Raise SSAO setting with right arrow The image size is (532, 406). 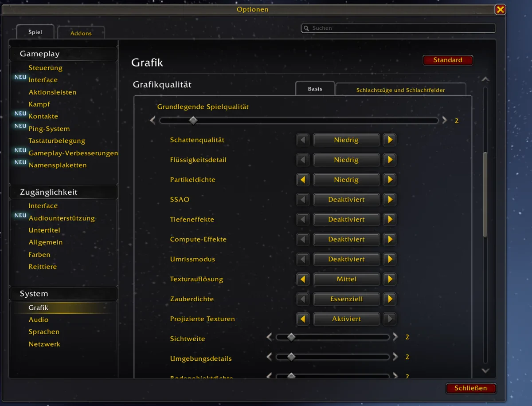click(390, 200)
